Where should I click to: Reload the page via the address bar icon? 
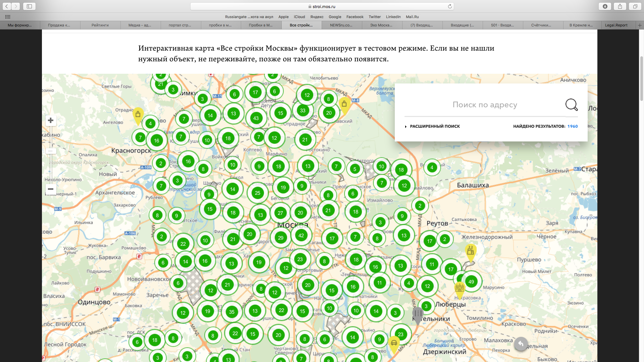point(450,6)
